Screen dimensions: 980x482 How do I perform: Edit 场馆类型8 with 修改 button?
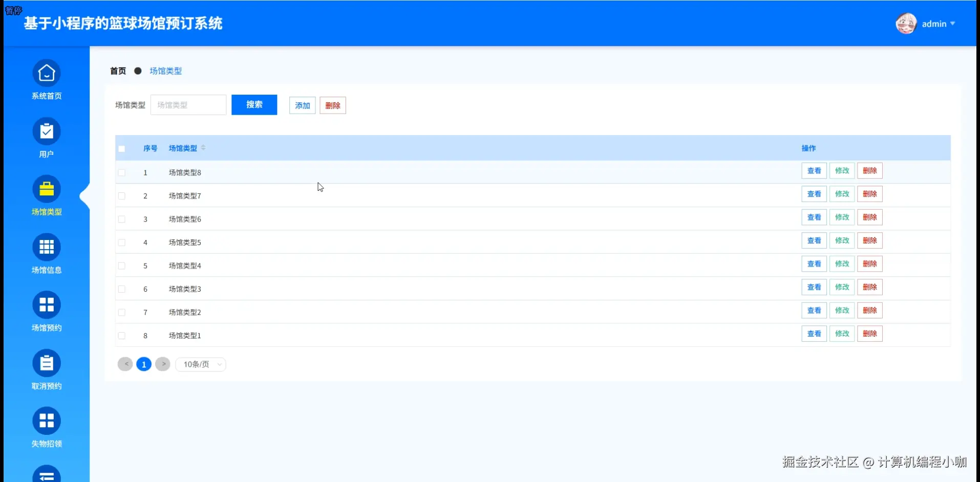tap(842, 171)
